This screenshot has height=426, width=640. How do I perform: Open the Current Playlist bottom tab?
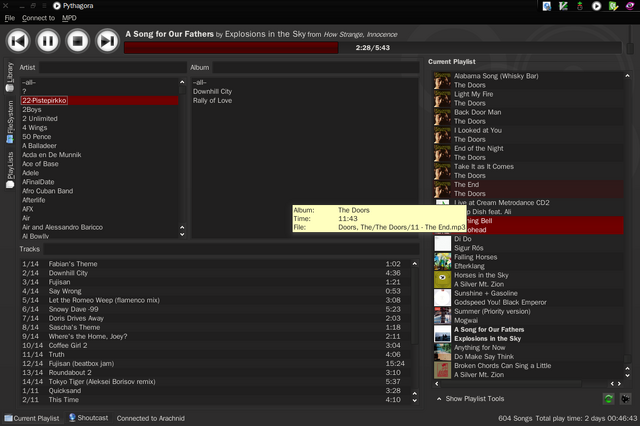tap(32, 418)
